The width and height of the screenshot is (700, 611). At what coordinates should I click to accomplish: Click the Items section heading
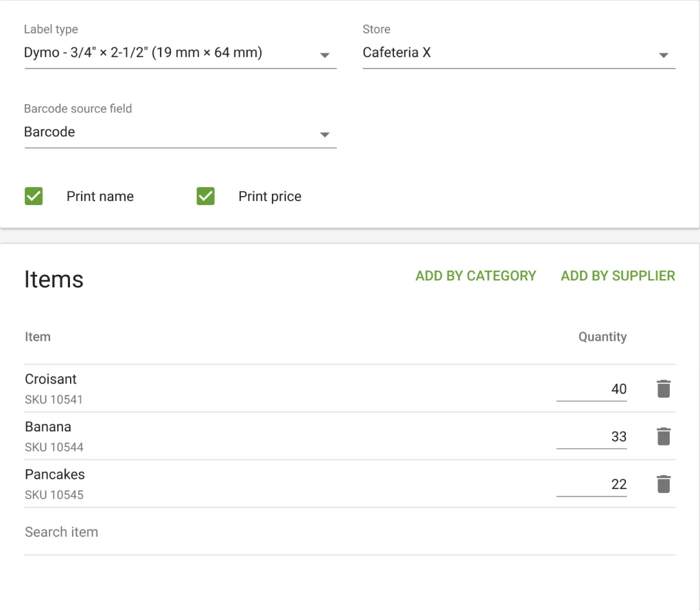(x=54, y=280)
